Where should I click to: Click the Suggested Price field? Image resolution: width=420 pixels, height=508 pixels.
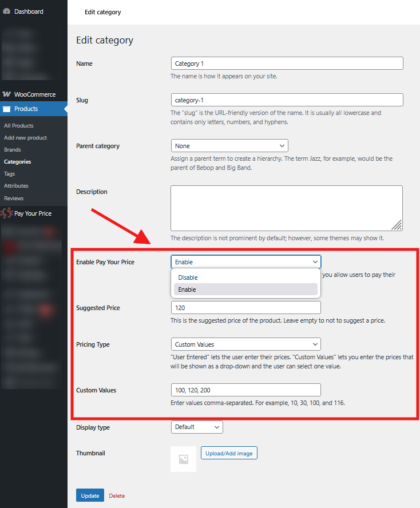click(246, 307)
